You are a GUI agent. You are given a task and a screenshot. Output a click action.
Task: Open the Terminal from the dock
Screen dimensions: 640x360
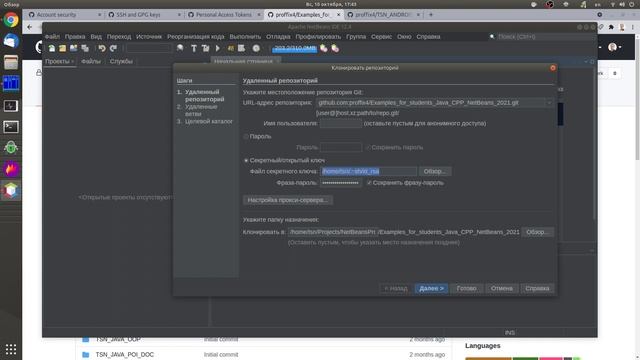click(11, 127)
